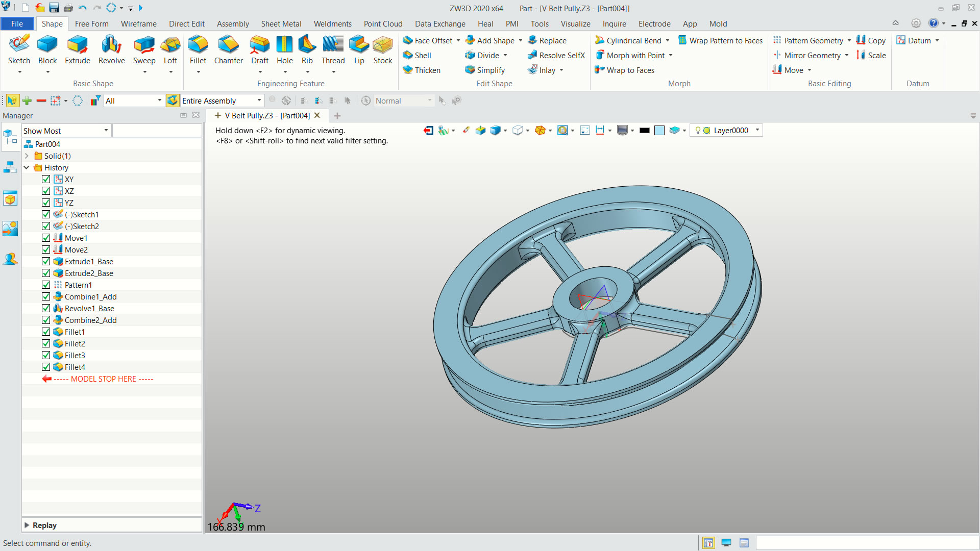Viewport: 980px width, 551px height.
Task: Open the Show Most filter dropdown
Action: 106,131
